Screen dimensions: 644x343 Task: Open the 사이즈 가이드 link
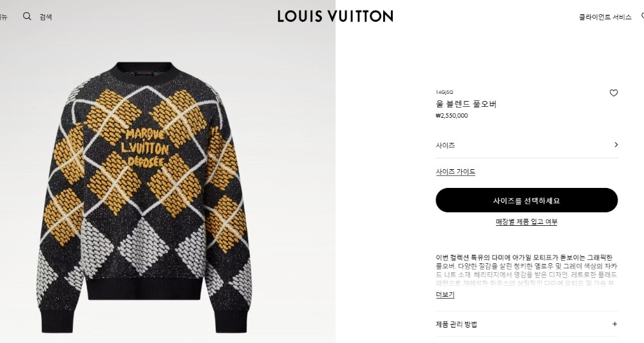[x=455, y=172]
